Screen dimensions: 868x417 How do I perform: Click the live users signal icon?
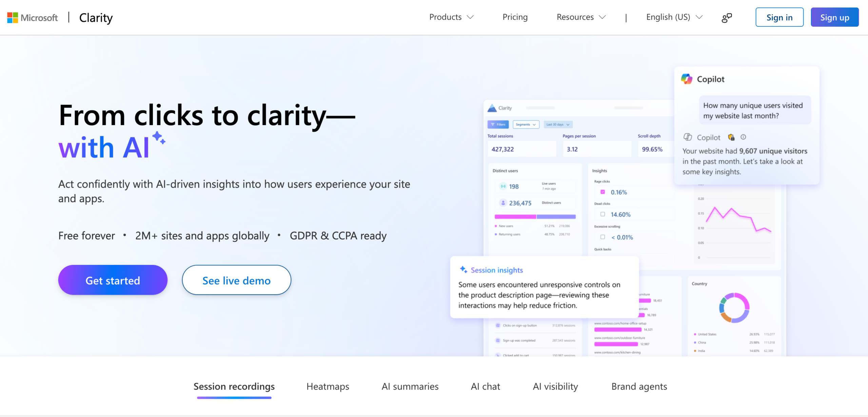(x=503, y=186)
